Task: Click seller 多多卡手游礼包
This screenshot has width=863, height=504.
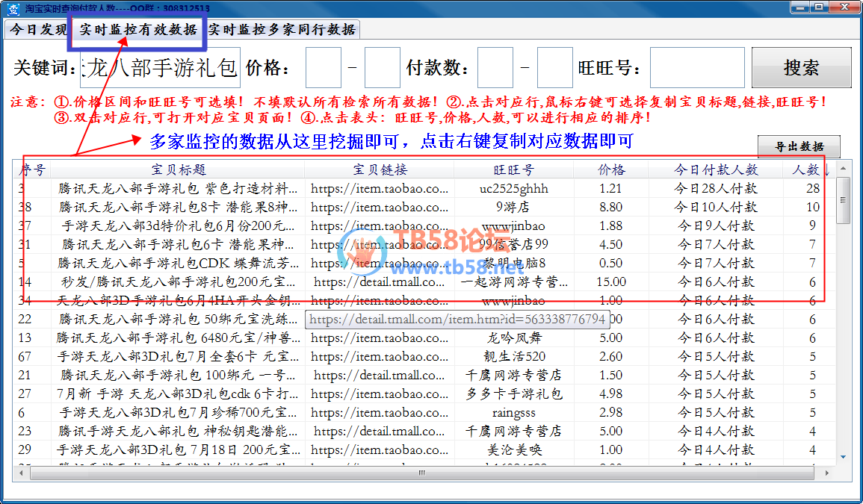Action: coord(513,394)
